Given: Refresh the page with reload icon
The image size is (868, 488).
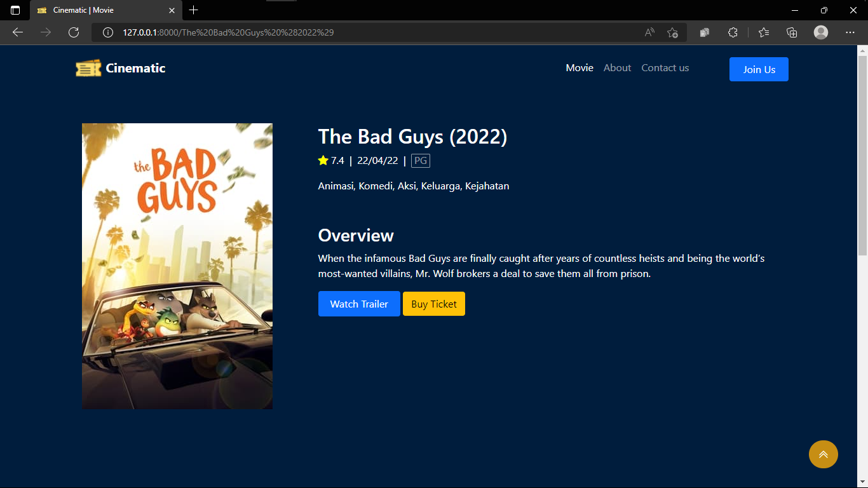Looking at the screenshot, I should tap(74, 32).
